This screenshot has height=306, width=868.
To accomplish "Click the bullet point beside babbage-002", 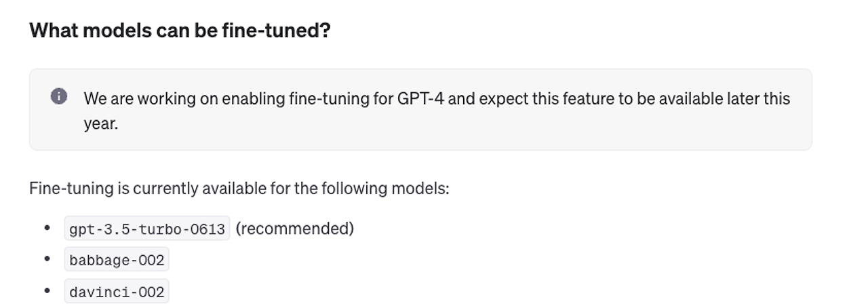I will point(47,259).
